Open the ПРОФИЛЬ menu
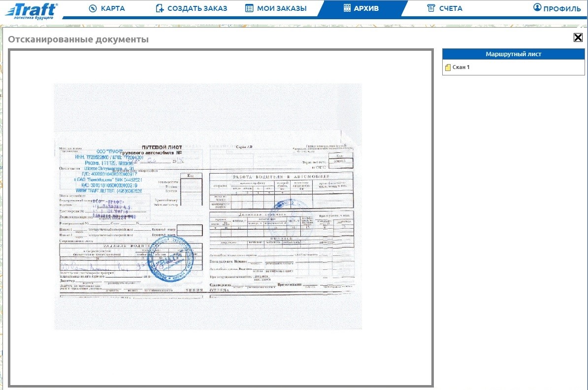The width and height of the screenshot is (588, 390). (562, 8)
